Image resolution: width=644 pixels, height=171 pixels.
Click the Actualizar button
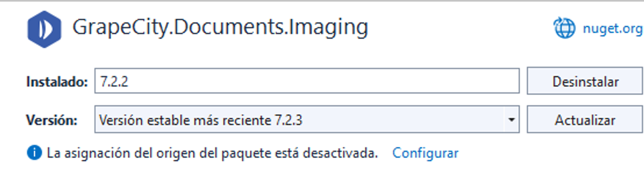point(585,120)
